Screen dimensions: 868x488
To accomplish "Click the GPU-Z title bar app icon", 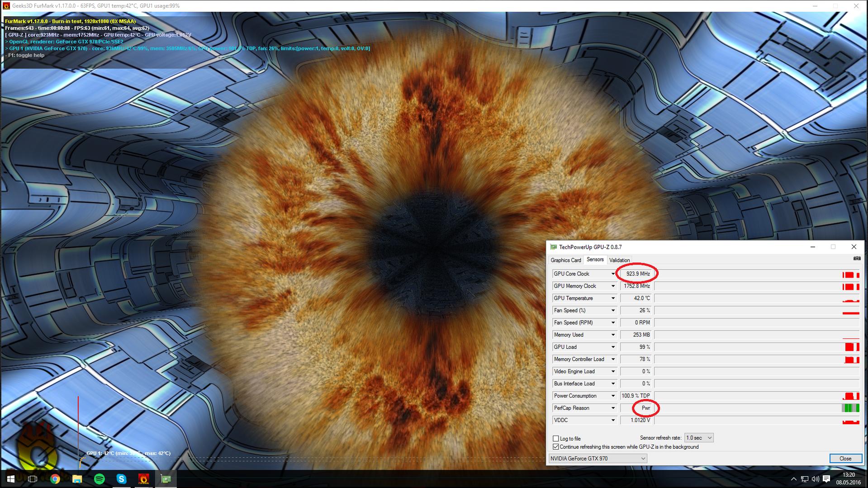I will [x=553, y=247].
